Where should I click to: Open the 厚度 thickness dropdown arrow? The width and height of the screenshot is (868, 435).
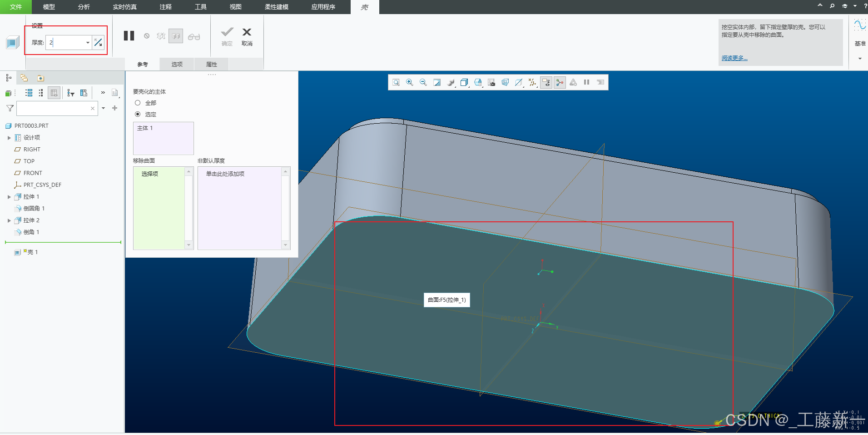click(88, 43)
